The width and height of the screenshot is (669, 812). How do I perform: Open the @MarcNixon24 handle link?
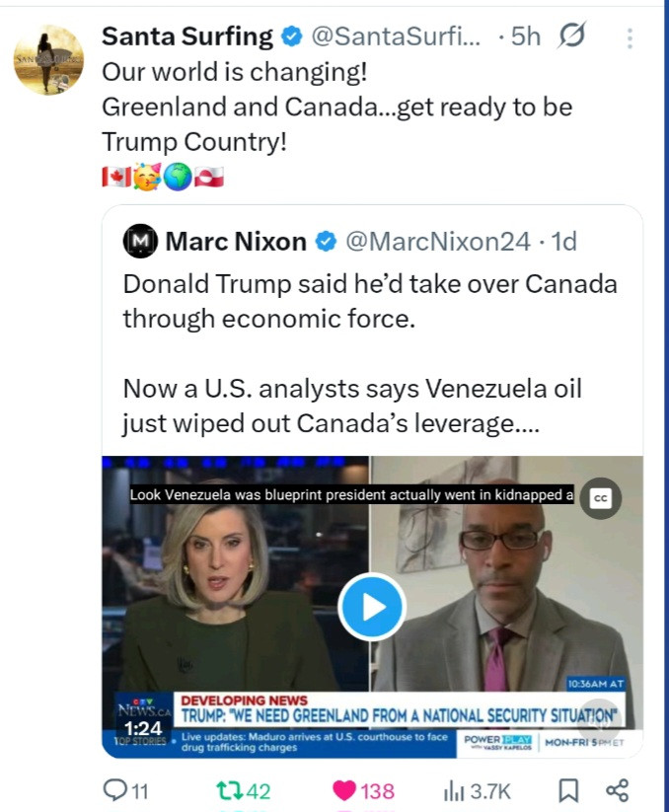(x=437, y=241)
